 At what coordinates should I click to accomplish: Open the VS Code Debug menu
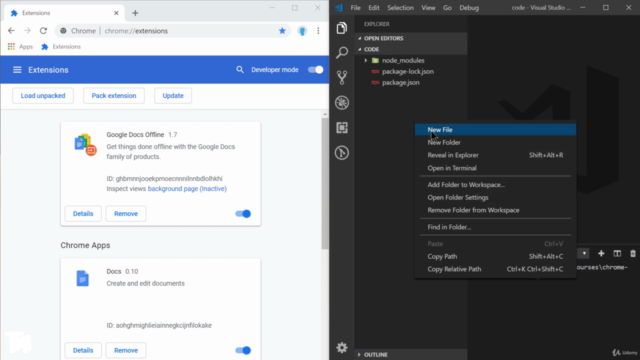(x=469, y=8)
